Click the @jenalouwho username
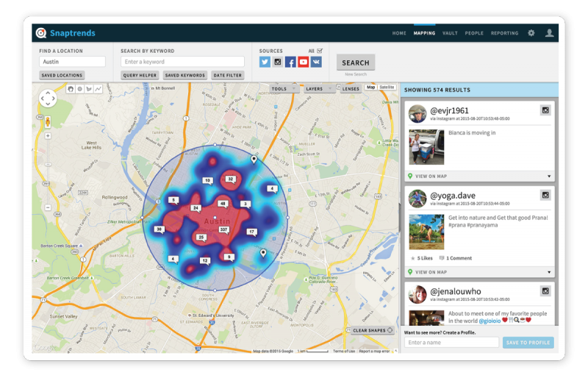This screenshot has height=389, width=588. click(455, 291)
